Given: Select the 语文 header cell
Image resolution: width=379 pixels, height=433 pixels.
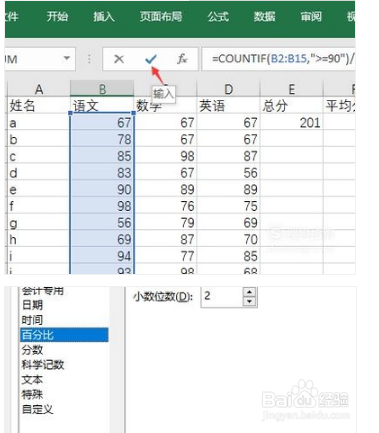Looking at the screenshot, I should tap(102, 106).
